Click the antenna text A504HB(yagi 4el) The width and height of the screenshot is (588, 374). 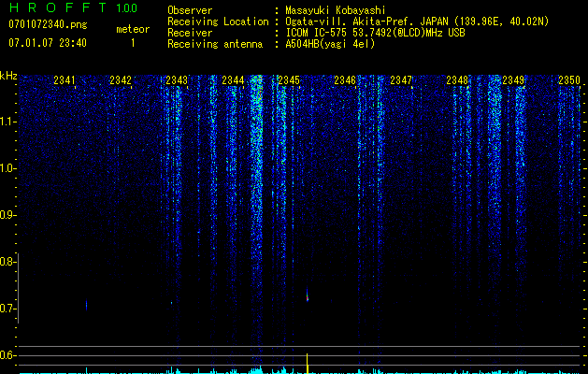(330, 44)
